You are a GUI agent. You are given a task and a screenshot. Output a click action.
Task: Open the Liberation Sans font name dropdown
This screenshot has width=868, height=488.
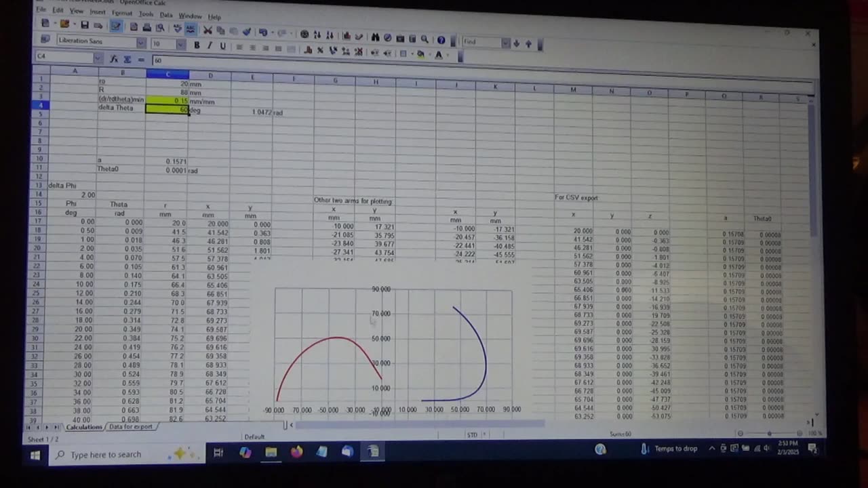coord(141,43)
